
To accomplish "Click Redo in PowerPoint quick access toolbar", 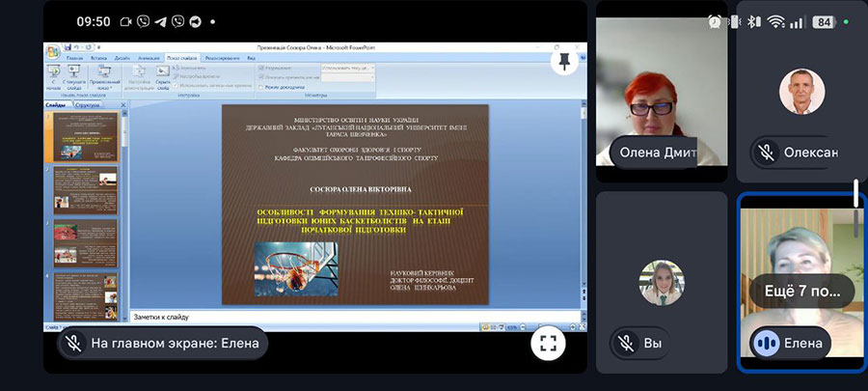I will click(x=88, y=47).
